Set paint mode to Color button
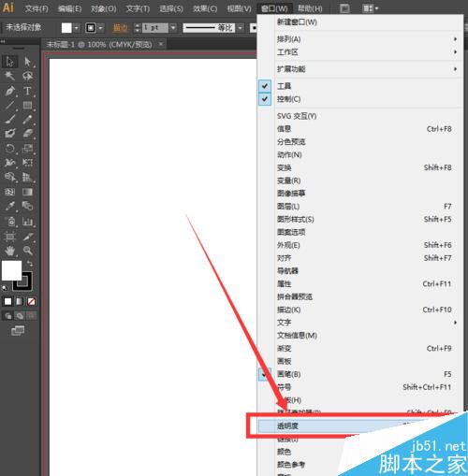The width and height of the screenshot is (468, 476). coord(7,301)
